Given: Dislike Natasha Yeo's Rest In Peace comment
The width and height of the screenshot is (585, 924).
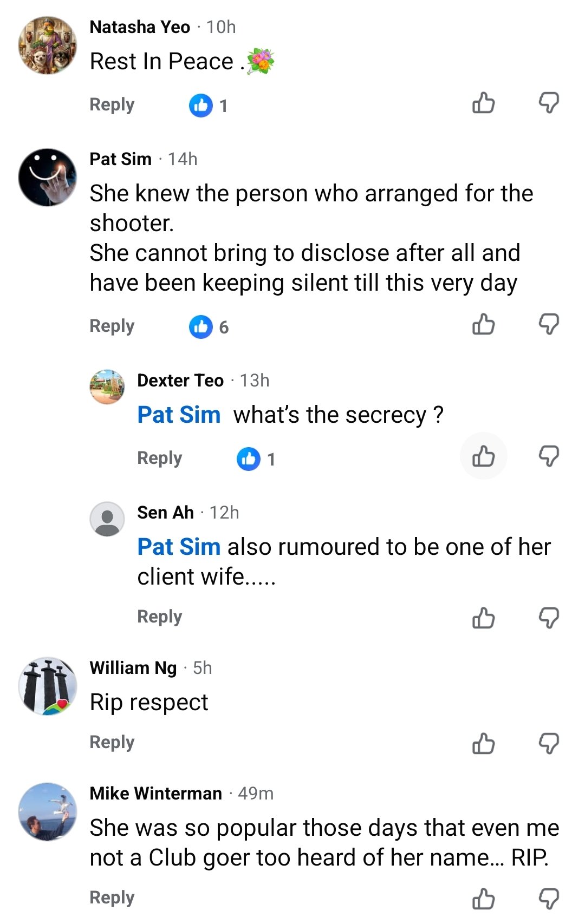Looking at the screenshot, I should point(549,103).
